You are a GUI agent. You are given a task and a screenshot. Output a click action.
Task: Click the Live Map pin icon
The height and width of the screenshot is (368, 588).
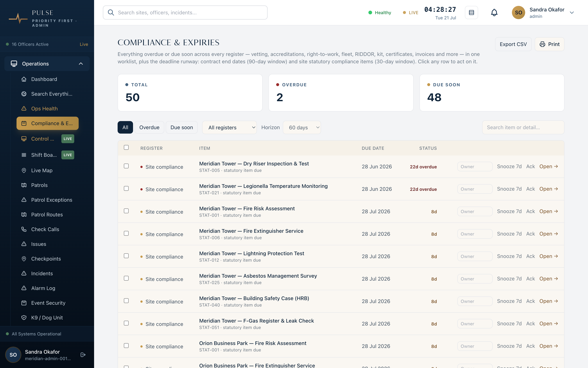(24, 170)
